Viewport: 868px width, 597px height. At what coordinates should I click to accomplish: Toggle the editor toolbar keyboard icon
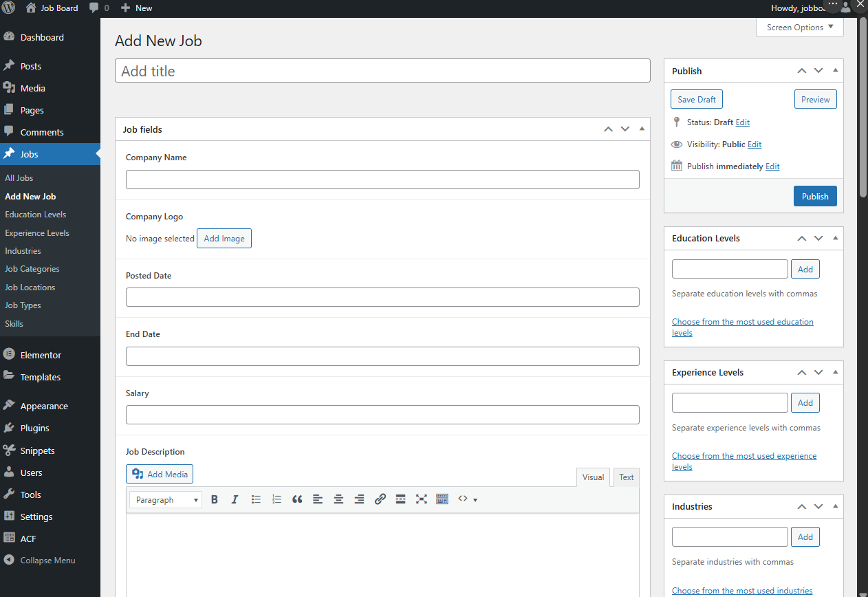(x=442, y=499)
